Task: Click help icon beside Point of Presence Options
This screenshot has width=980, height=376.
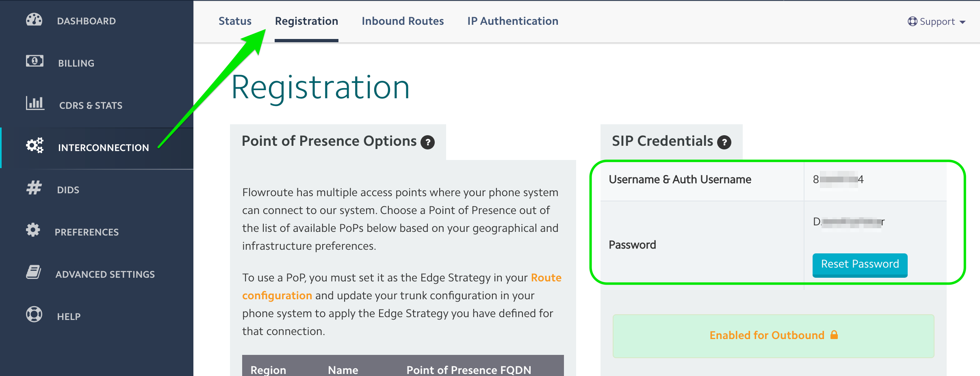Action: click(427, 142)
